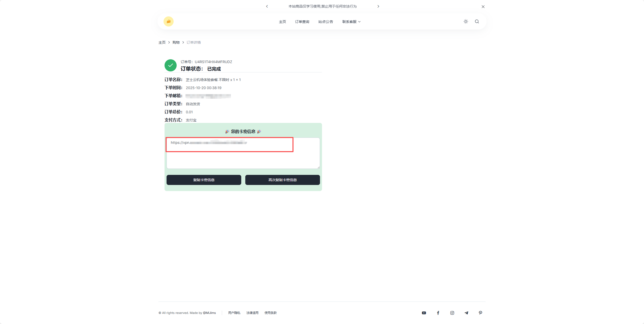This screenshot has width=644, height=324.
Task: Open 站点公告 navigation item
Action: [x=325, y=22]
